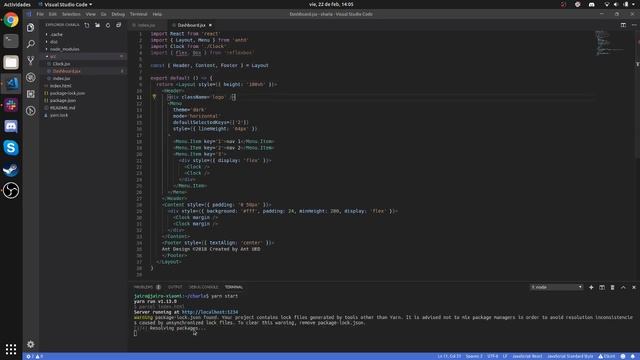Viewport: 640px width, 360px height.
Task: Open Slack from the dock
Action: (11, 105)
